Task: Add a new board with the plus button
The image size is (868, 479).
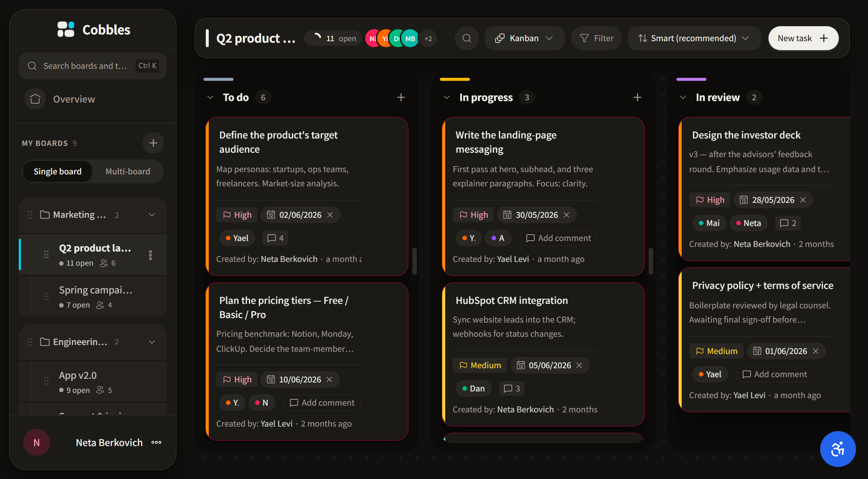Action: tap(153, 143)
